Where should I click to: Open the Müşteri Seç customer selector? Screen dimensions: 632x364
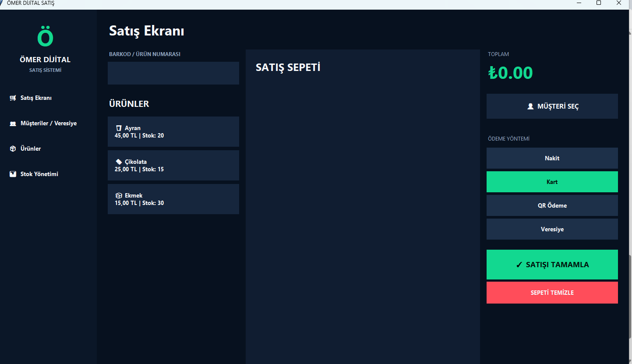click(x=552, y=106)
